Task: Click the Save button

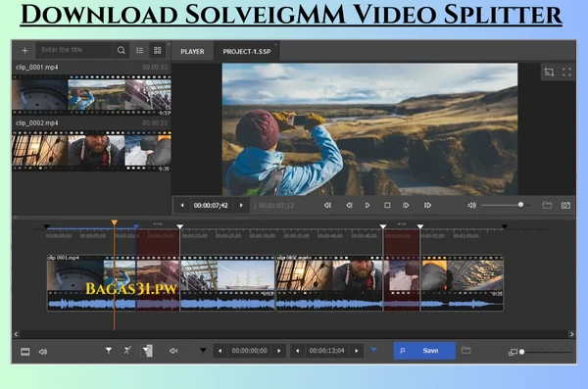Action: 424,351
